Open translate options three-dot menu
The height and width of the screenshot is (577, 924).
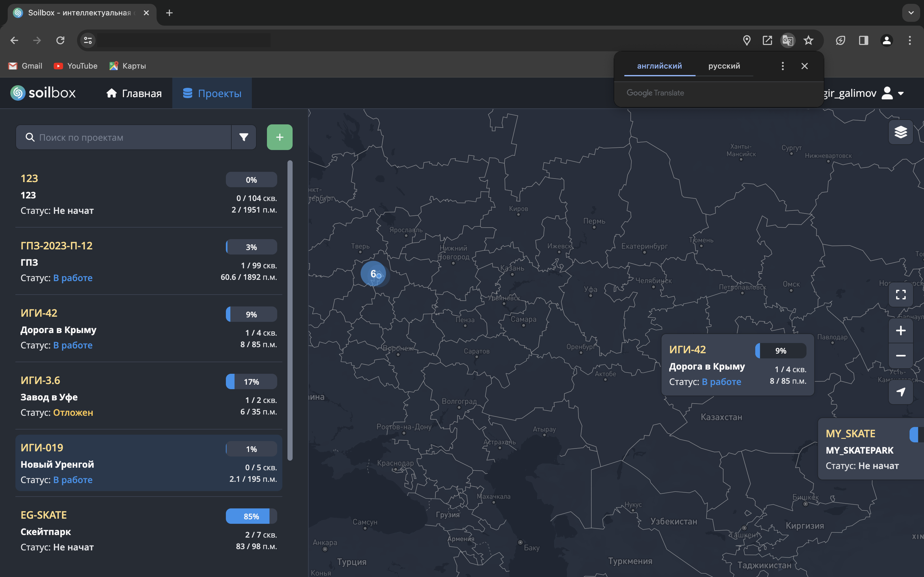pos(782,66)
